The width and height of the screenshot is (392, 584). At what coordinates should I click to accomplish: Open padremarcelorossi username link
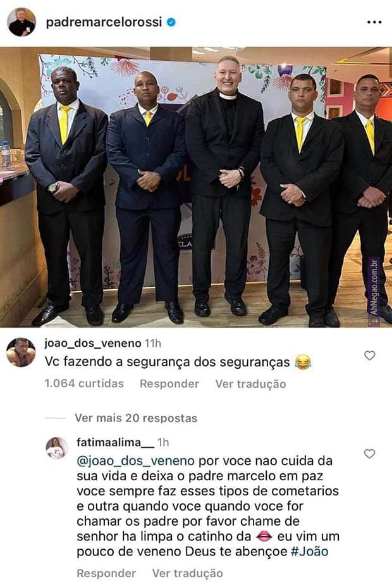click(x=104, y=22)
